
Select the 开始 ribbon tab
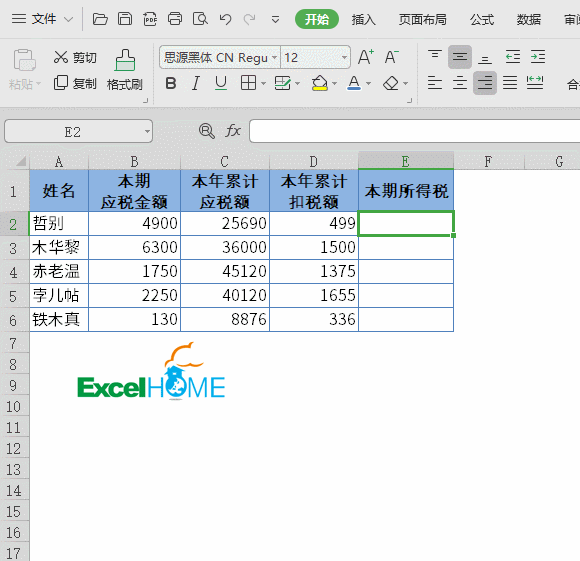click(317, 19)
